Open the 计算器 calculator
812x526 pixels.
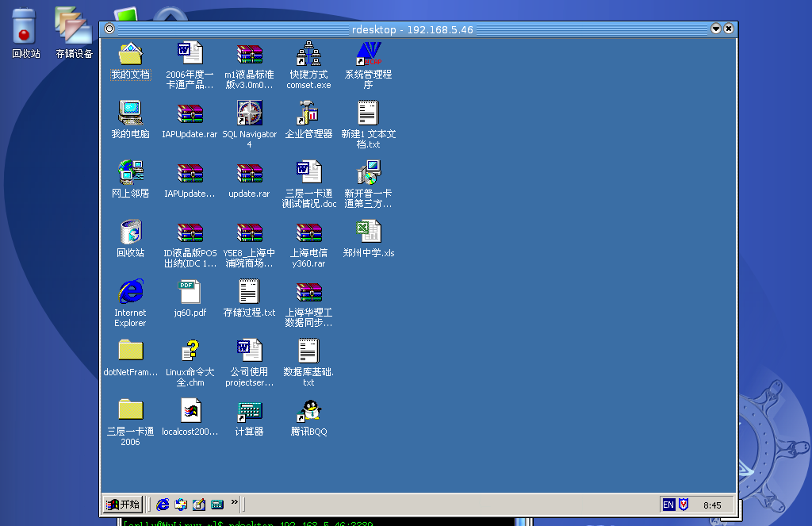(249, 413)
